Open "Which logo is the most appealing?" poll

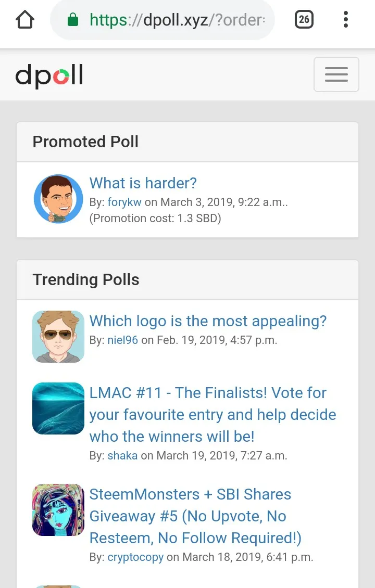[208, 321]
